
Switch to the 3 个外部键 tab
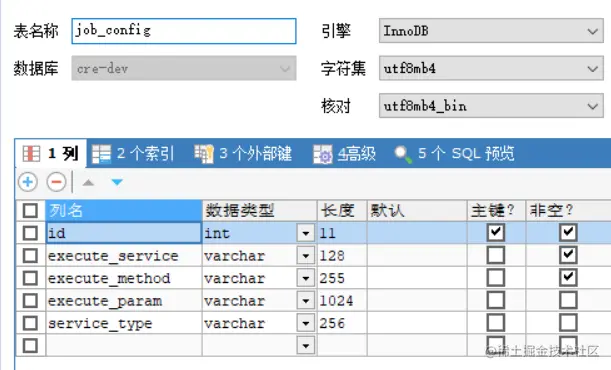[x=243, y=153]
